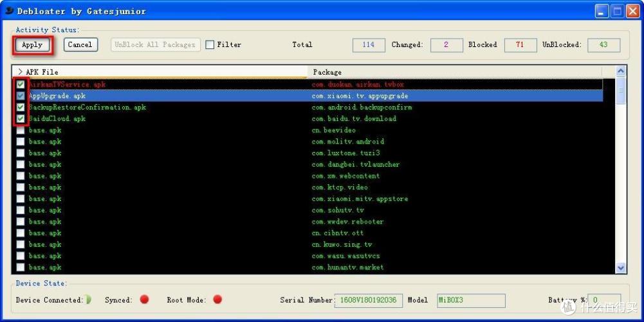Select package cn.beevideo text
This screenshot has height=322, width=644.
[x=333, y=130]
